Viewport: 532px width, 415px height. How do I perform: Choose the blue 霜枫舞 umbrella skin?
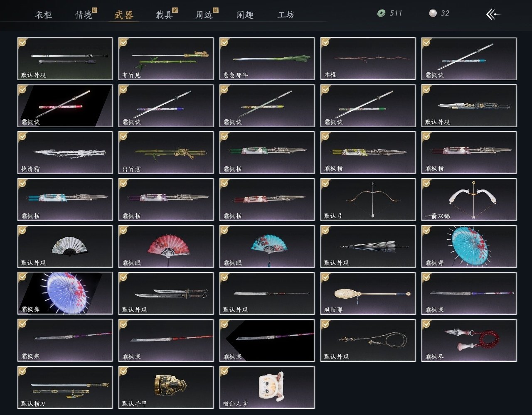click(x=469, y=246)
